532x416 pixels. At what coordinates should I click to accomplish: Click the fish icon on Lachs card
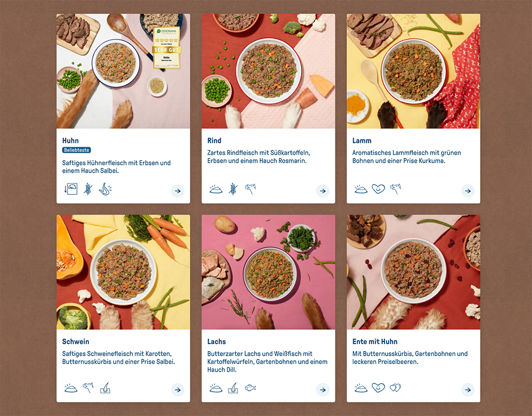coord(250,388)
